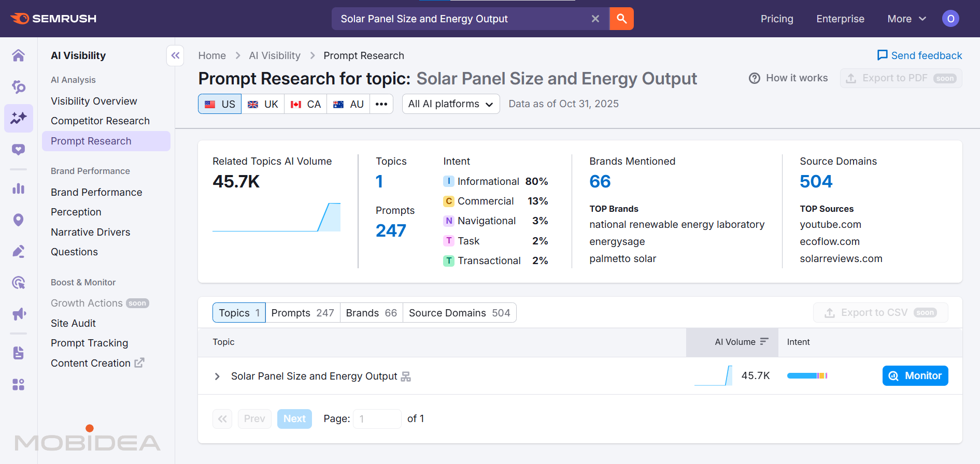Collapse the AI Visibility side panel
980x464 pixels.
[175, 55]
